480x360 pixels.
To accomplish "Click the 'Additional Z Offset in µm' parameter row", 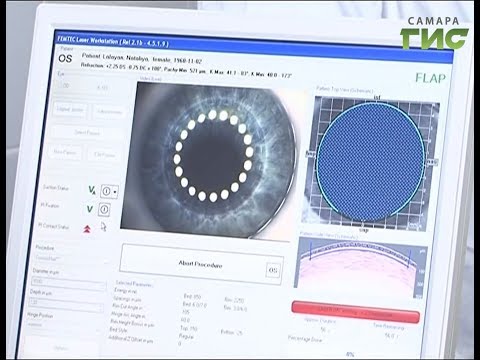I will coord(146,341).
